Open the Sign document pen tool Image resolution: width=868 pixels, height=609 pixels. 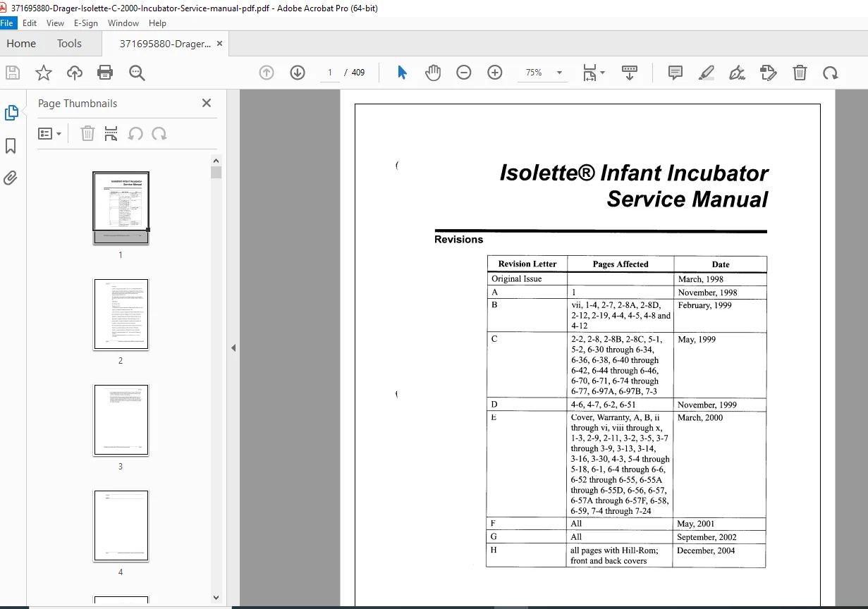click(x=738, y=73)
